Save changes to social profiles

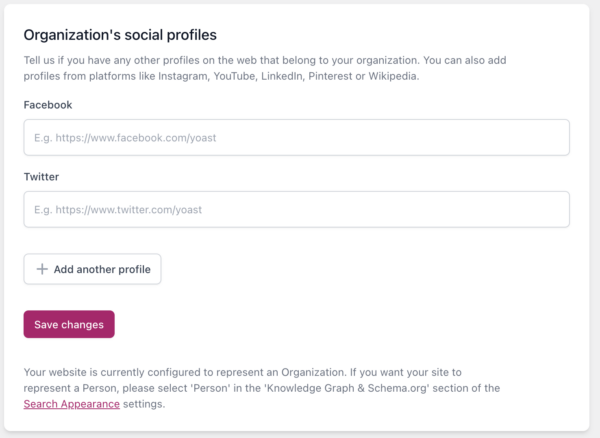click(69, 324)
